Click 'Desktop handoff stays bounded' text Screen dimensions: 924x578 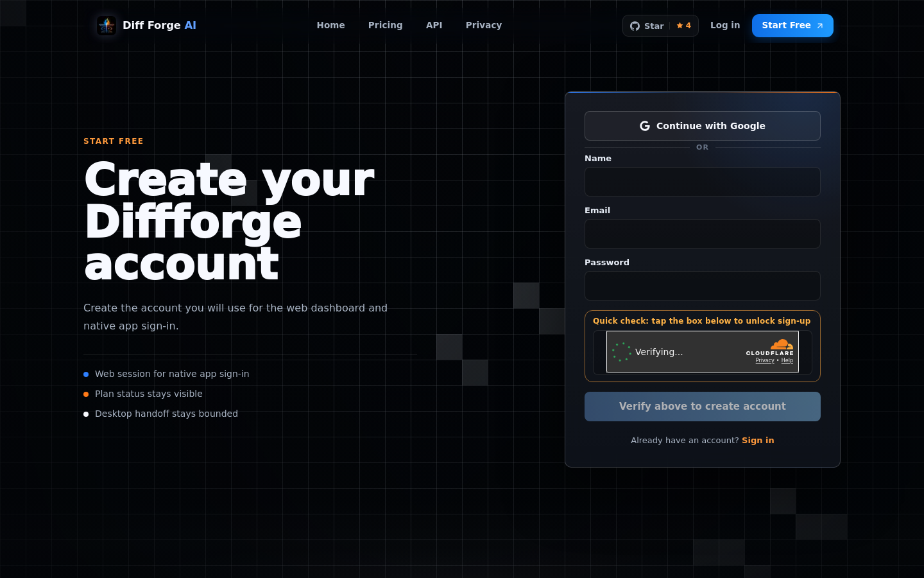tap(166, 414)
